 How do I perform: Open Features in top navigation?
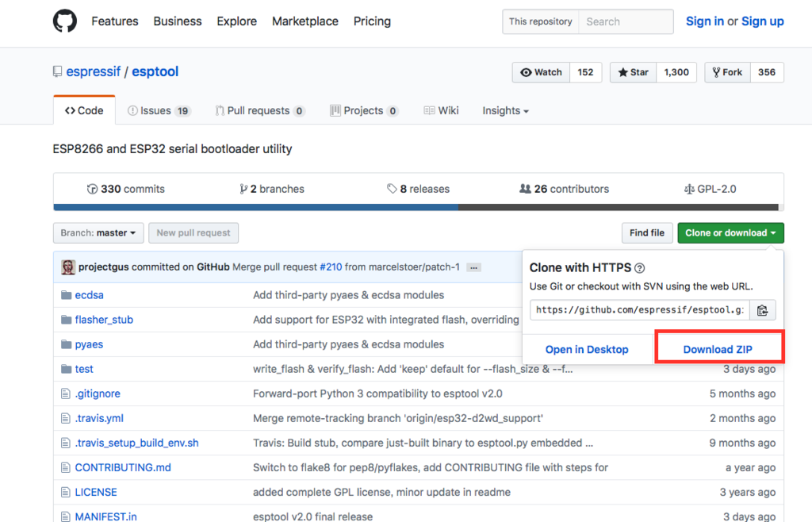click(115, 21)
